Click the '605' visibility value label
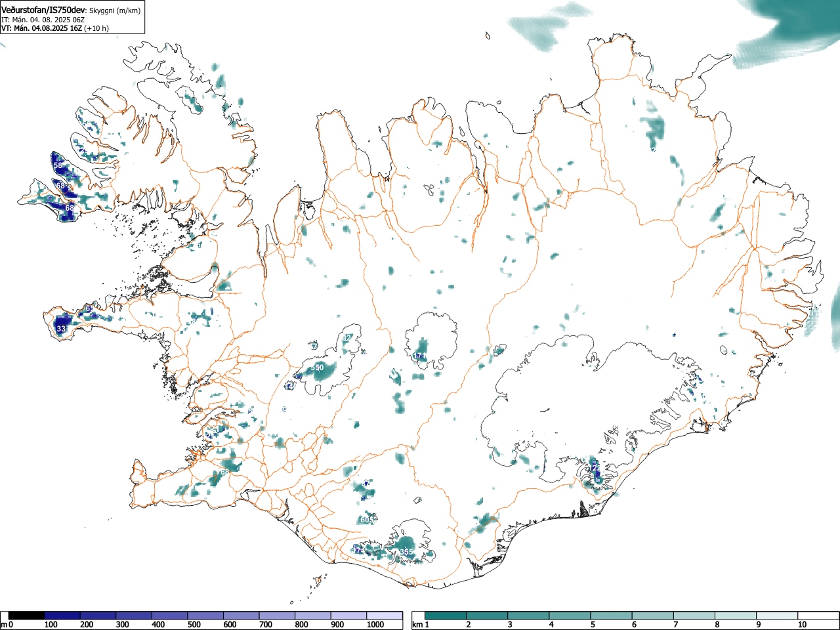Image resolution: width=840 pixels, height=630 pixels. click(367, 520)
